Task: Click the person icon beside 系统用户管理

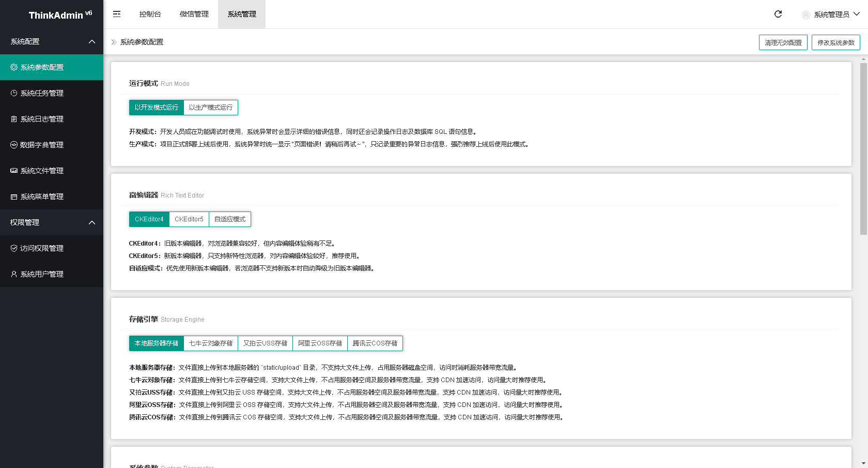Action: [x=14, y=274]
